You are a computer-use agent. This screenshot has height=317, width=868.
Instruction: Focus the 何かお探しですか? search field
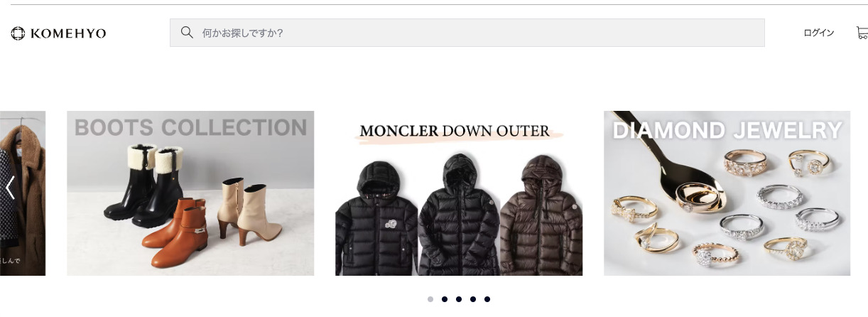pyautogui.click(x=467, y=33)
